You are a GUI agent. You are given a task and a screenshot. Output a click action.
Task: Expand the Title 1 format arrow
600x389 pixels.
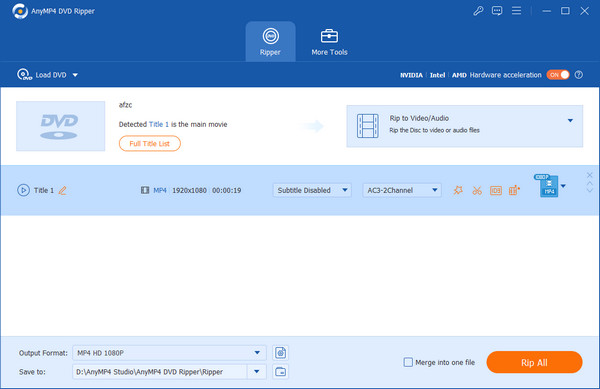[x=563, y=186]
